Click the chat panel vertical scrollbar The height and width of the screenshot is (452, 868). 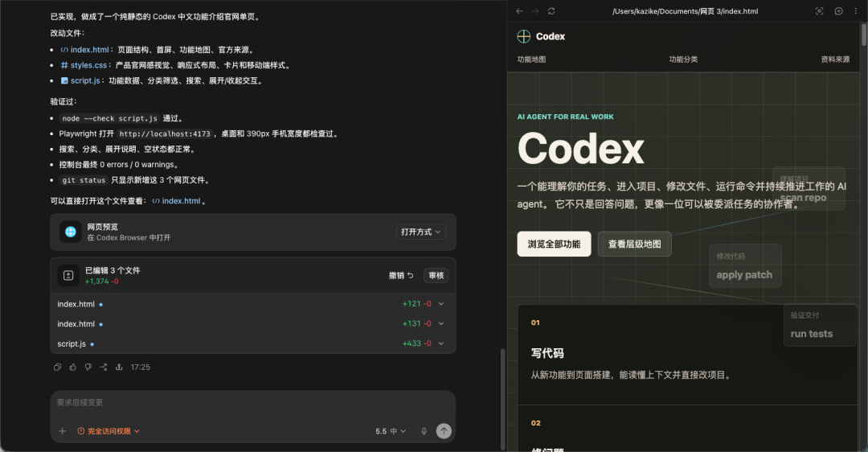click(x=502, y=399)
